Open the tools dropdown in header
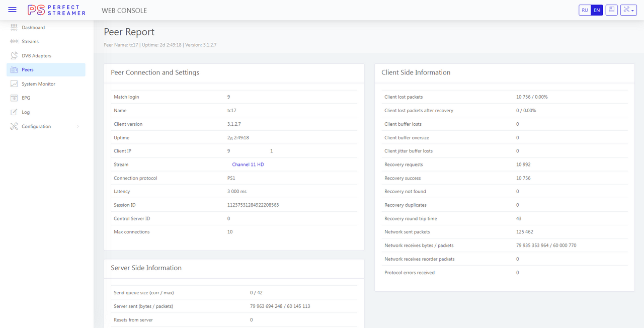Screen dimensions: 644x328 [629, 10]
